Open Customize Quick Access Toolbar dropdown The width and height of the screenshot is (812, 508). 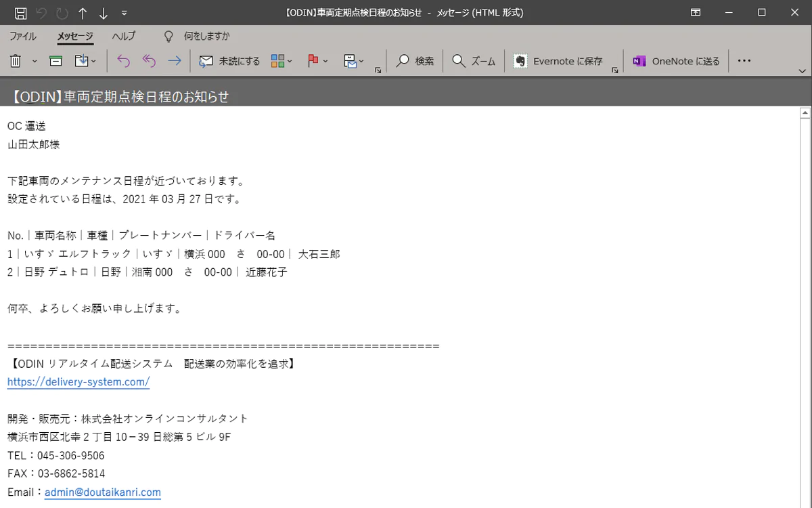[x=124, y=13]
